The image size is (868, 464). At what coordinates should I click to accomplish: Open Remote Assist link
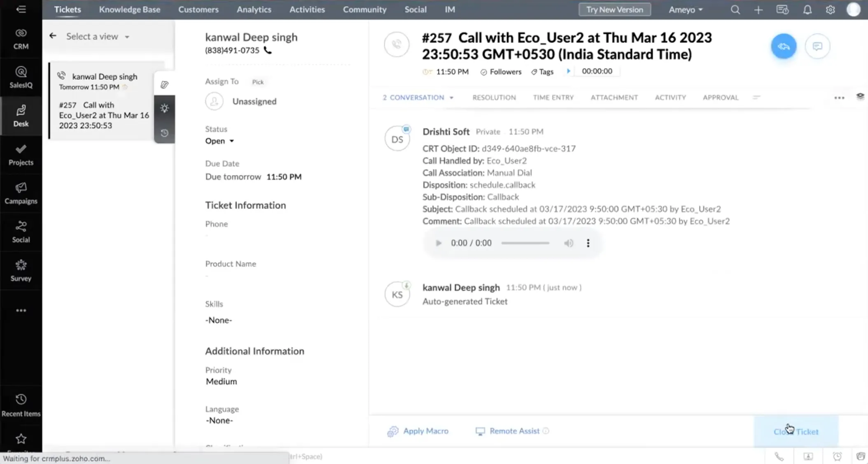508,431
